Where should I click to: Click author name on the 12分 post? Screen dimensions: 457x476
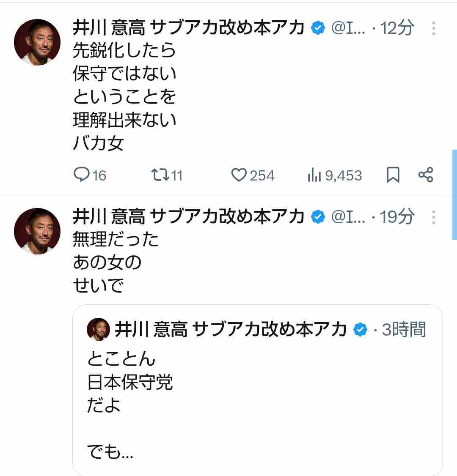188,28
